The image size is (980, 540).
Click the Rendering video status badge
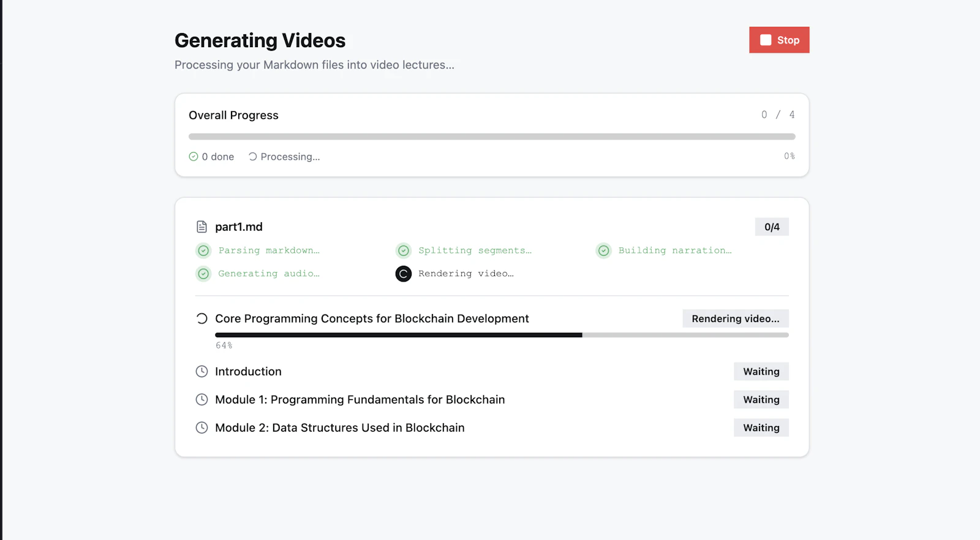[x=736, y=318]
